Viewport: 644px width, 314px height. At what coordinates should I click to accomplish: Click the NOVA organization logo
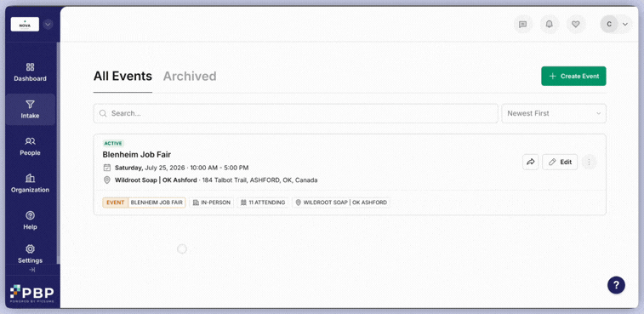coord(25,24)
